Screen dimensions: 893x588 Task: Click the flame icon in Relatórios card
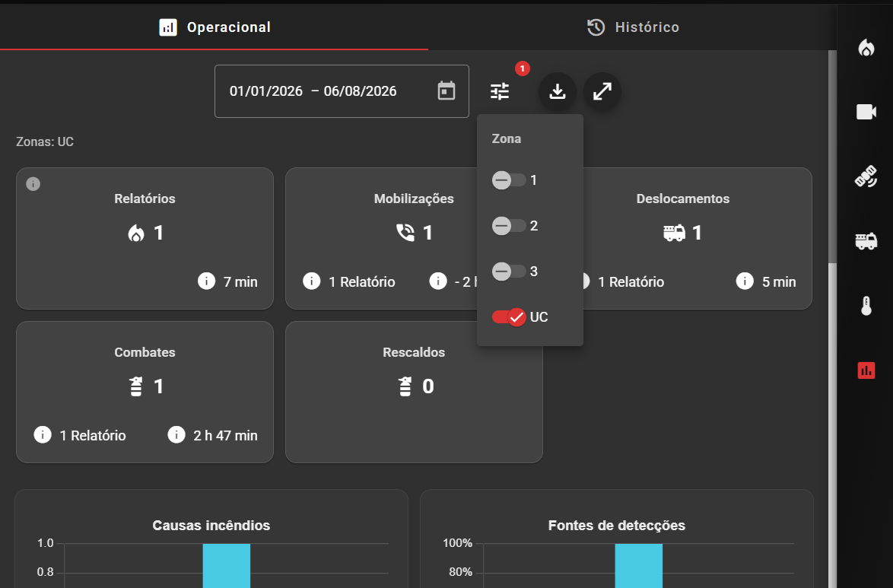136,233
